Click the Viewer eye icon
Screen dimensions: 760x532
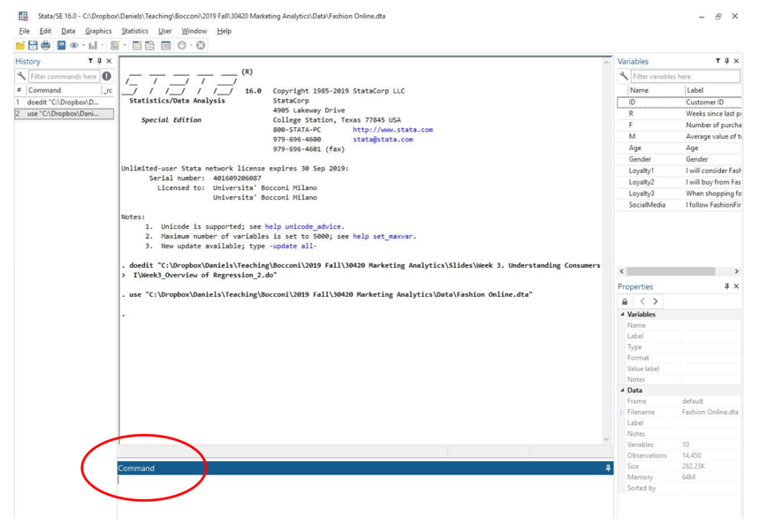click(x=73, y=46)
